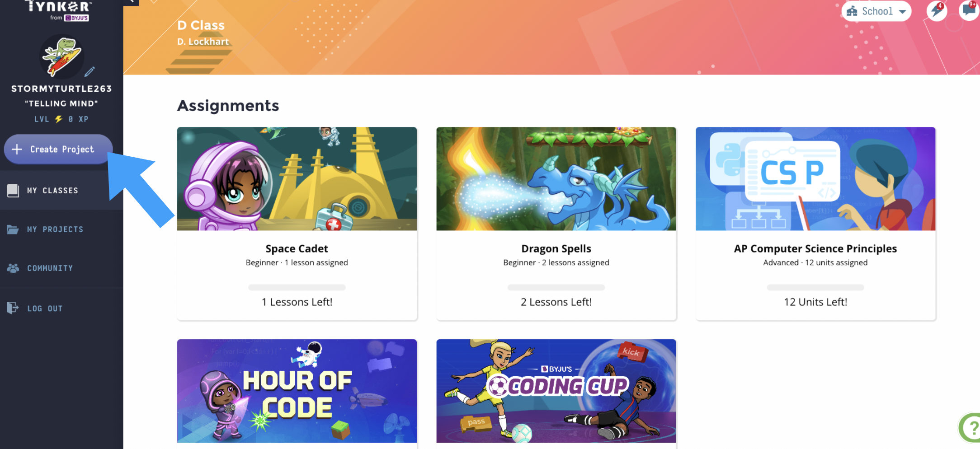Screen dimensions: 980x449
Task: Open the chat messages icon
Action: click(x=969, y=9)
